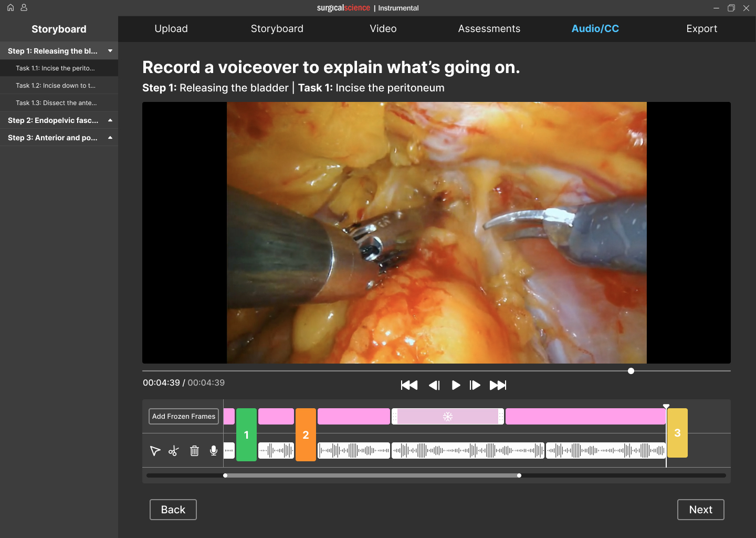This screenshot has height=538, width=756.
Task: Expand Step 3: Anterior and posterior section
Action: tap(110, 138)
